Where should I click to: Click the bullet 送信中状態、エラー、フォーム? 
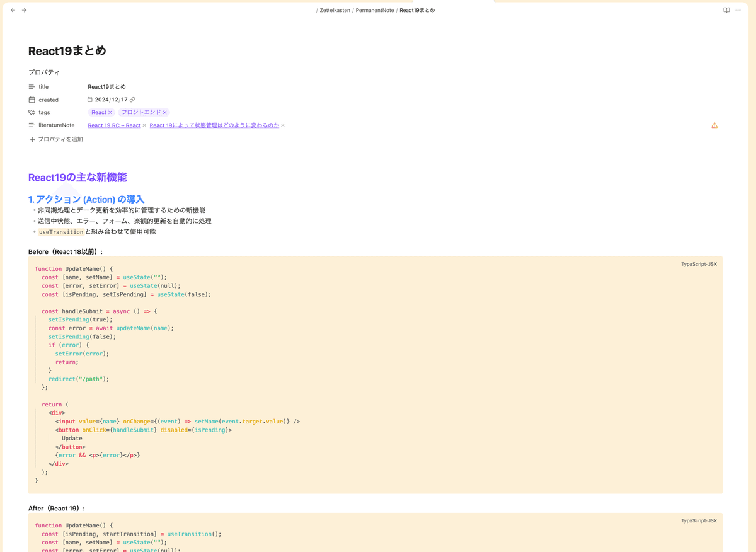(124, 221)
